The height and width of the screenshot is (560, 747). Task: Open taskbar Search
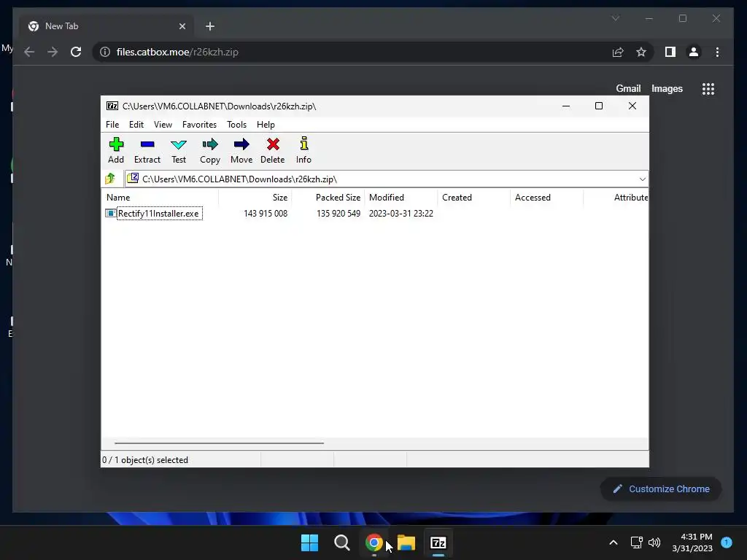click(x=341, y=542)
